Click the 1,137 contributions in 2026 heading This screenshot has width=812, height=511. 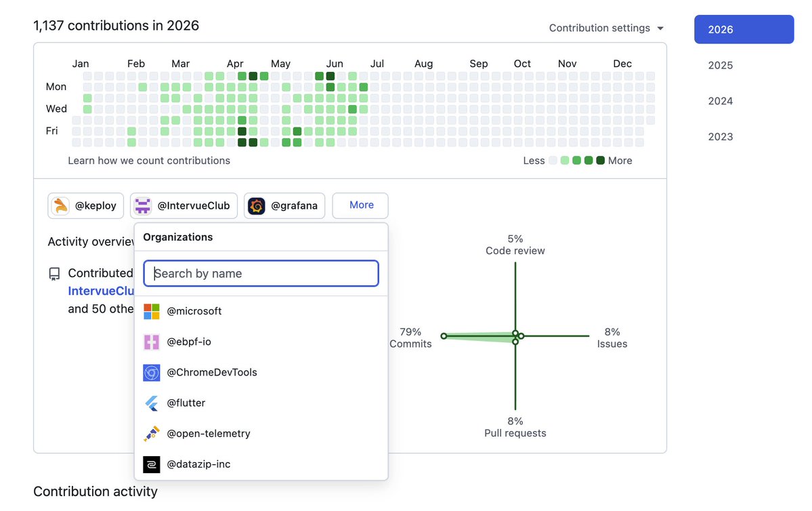click(116, 25)
